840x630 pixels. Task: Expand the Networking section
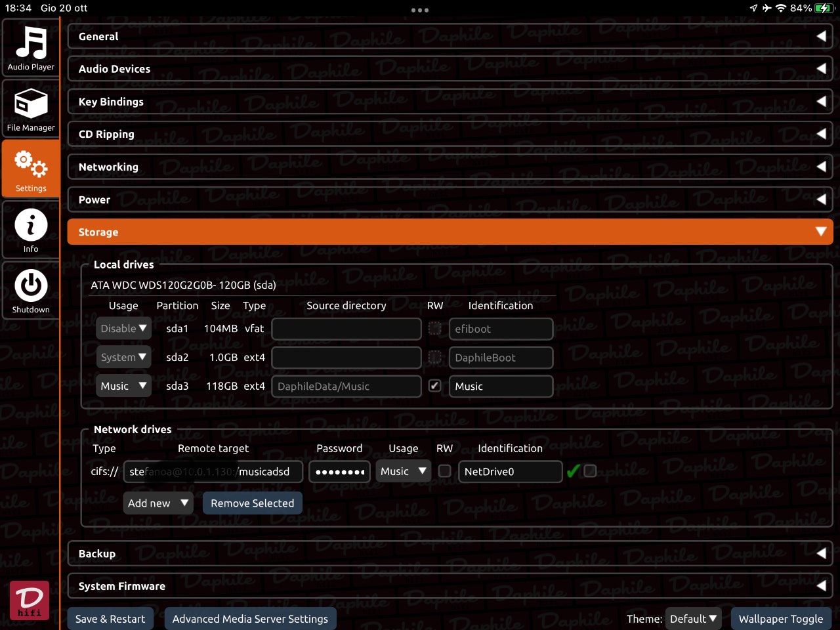[x=450, y=167]
